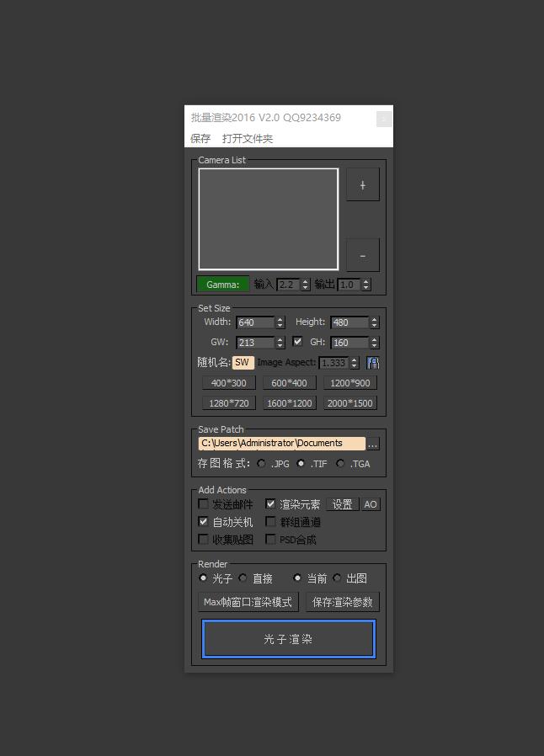Enable the 收集贴图 checkbox
This screenshot has height=756, width=544.
(x=204, y=539)
